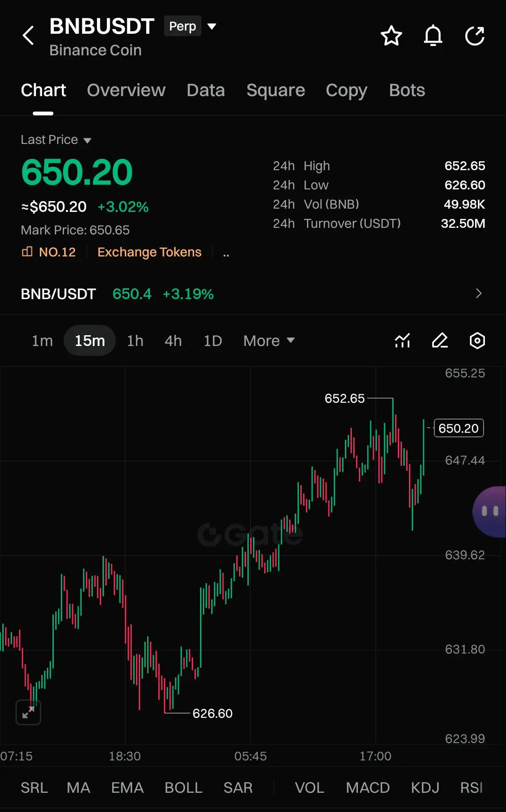Toggle the EMA indicator
Image resolution: width=506 pixels, height=812 pixels.
tap(127, 788)
